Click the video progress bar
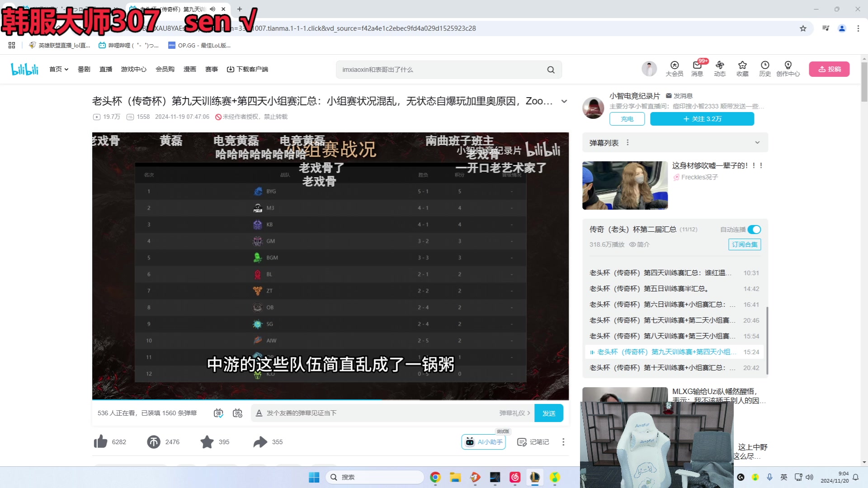Viewport: 868px width, 488px height. [x=330, y=399]
